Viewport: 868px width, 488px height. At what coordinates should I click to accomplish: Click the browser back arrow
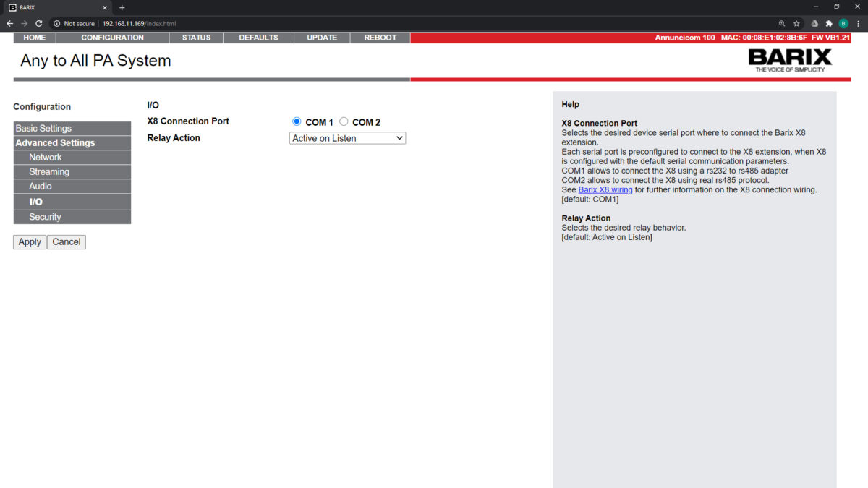point(10,23)
